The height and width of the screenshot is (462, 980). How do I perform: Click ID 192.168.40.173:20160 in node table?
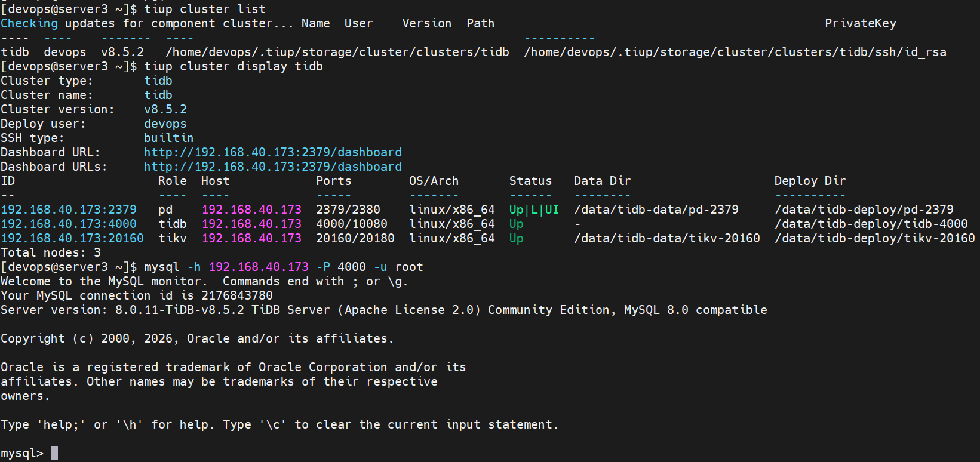[72, 238]
